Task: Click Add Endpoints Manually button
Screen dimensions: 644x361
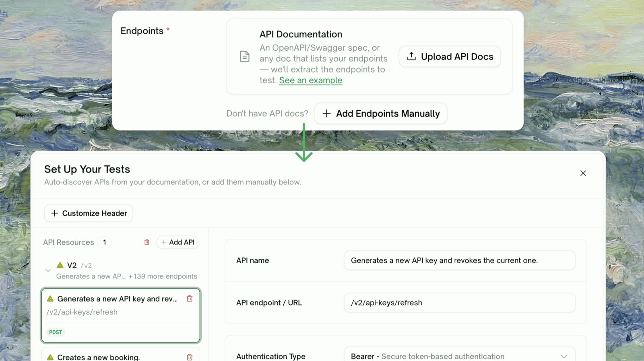Action: [380, 113]
